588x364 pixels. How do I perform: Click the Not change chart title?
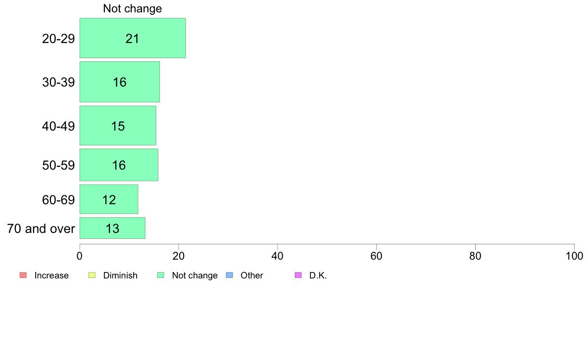[132, 8]
